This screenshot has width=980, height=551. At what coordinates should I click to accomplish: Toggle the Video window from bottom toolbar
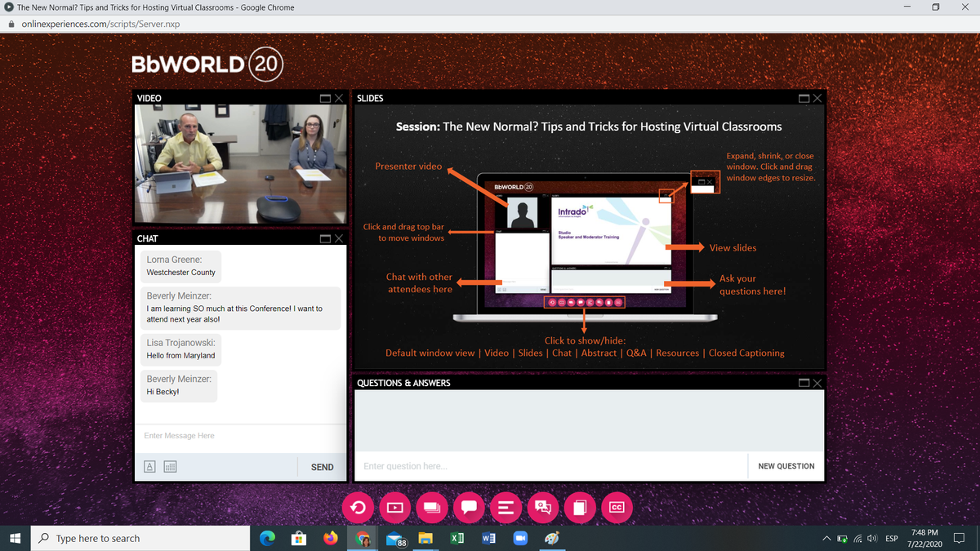[394, 508]
